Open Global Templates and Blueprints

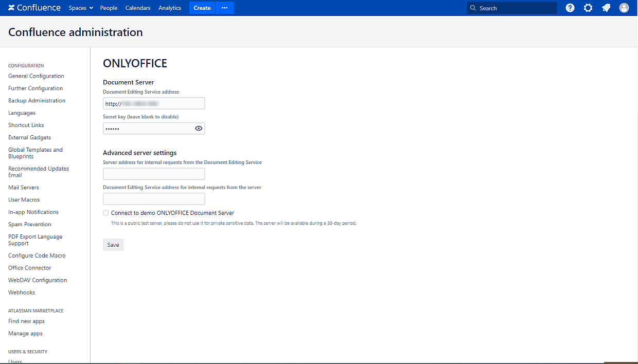[x=36, y=153]
